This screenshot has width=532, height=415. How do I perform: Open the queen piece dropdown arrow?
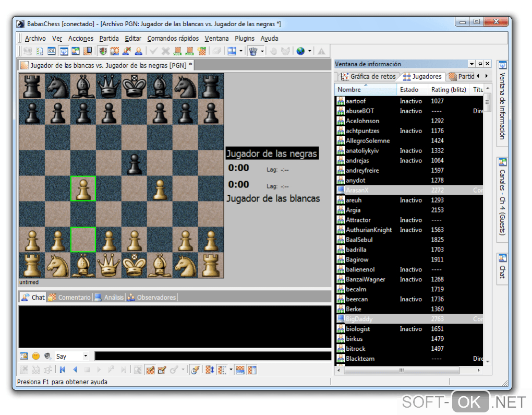click(x=262, y=51)
